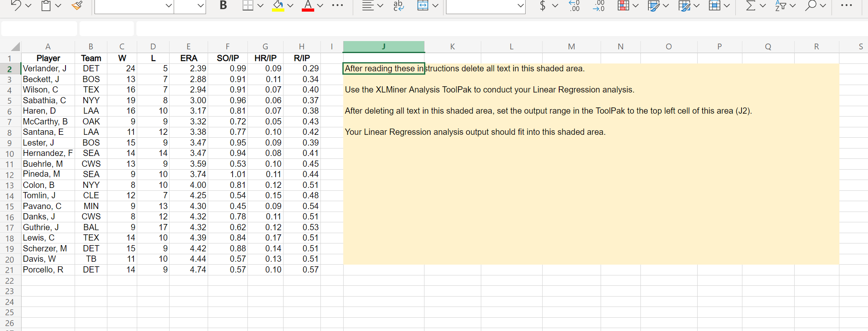Open Conditional Formatting icon
Viewport: 868px width, 331px height.
click(x=623, y=5)
